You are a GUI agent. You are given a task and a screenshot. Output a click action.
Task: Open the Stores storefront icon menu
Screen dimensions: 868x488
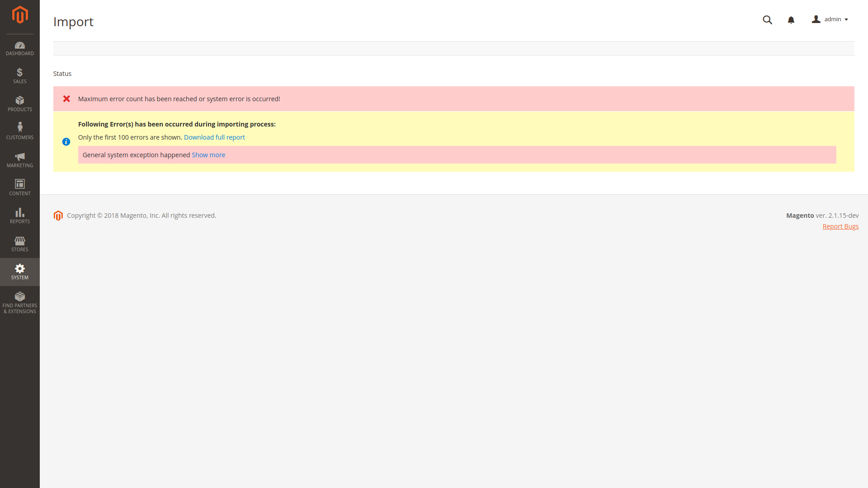tap(20, 244)
